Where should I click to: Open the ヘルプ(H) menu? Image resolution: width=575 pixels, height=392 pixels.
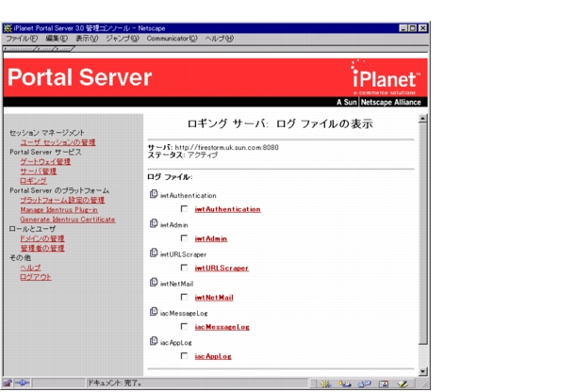click(220, 39)
